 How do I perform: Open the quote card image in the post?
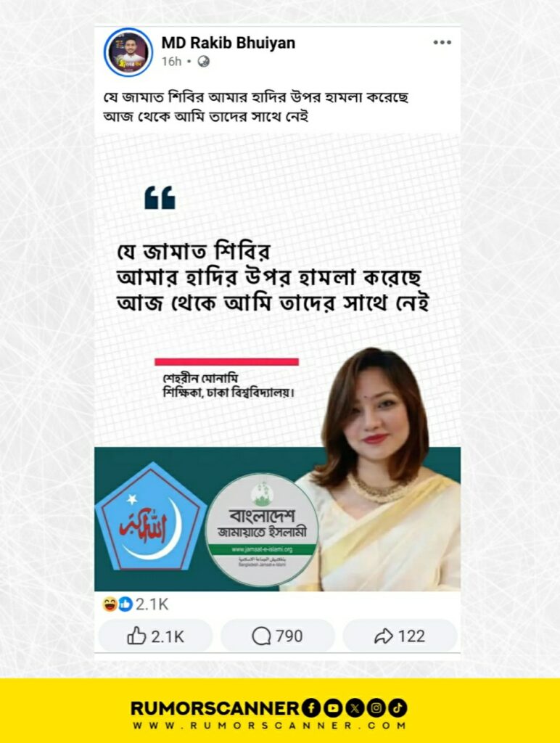pyautogui.click(x=278, y=363)
